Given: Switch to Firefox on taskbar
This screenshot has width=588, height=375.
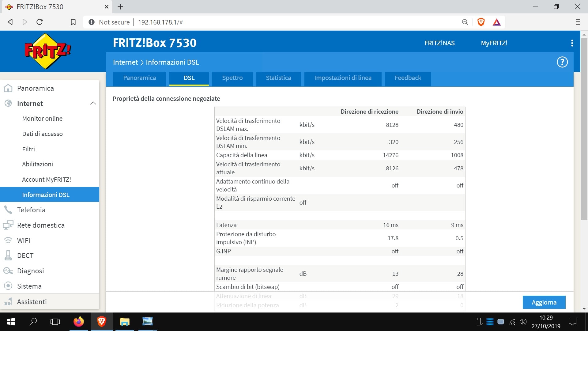Looking at the screenshot, I should (x=79, y=322).
